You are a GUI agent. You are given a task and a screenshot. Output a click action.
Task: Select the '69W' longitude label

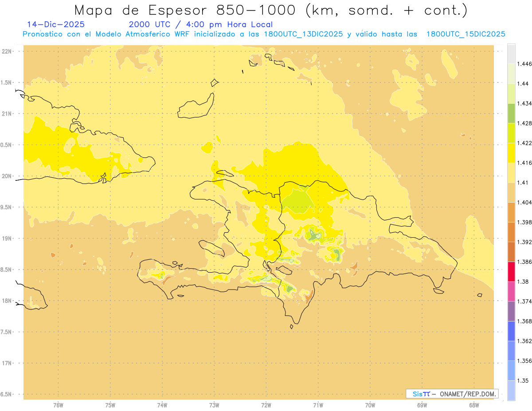pyautogui.click(x=422, y=405)
